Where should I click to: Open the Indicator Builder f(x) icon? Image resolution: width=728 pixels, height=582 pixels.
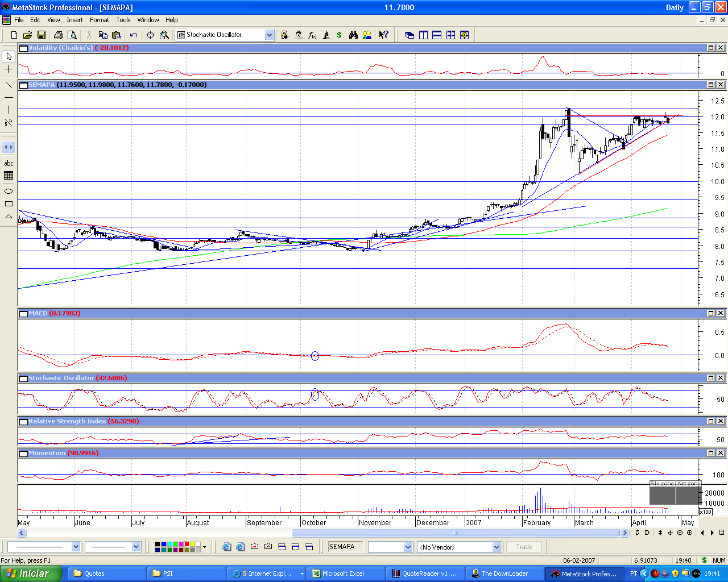point(312,35)
